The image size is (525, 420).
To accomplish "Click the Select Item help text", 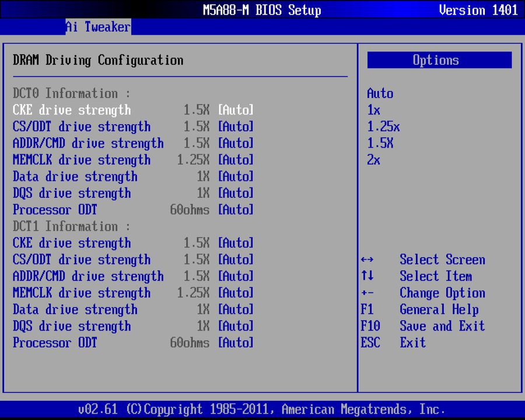I will click(x=436, y=276).
